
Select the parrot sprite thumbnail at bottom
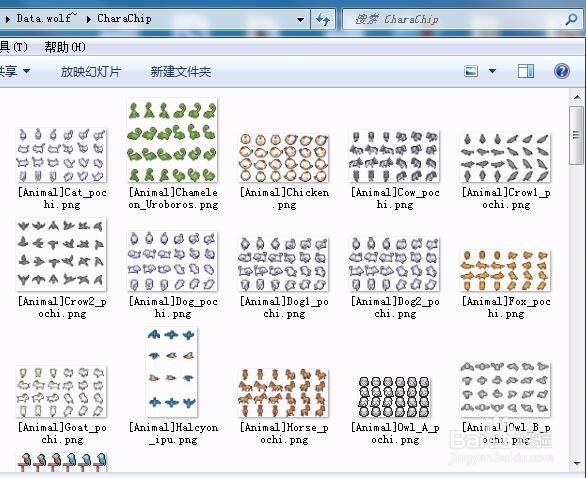61,462
